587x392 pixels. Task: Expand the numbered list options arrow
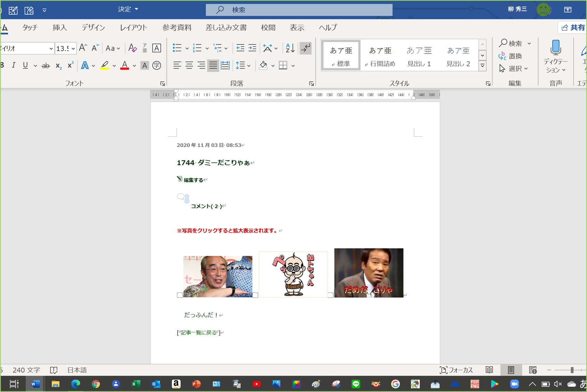coord(207,48)
